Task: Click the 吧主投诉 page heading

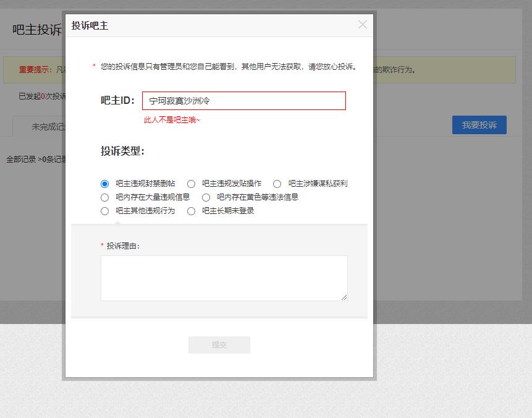Action: pos(37,30)
